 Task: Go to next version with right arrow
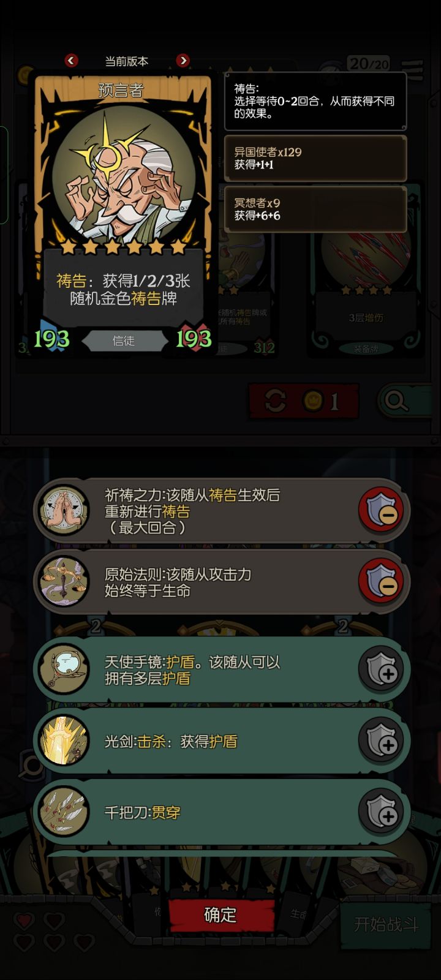click(183, 60)
